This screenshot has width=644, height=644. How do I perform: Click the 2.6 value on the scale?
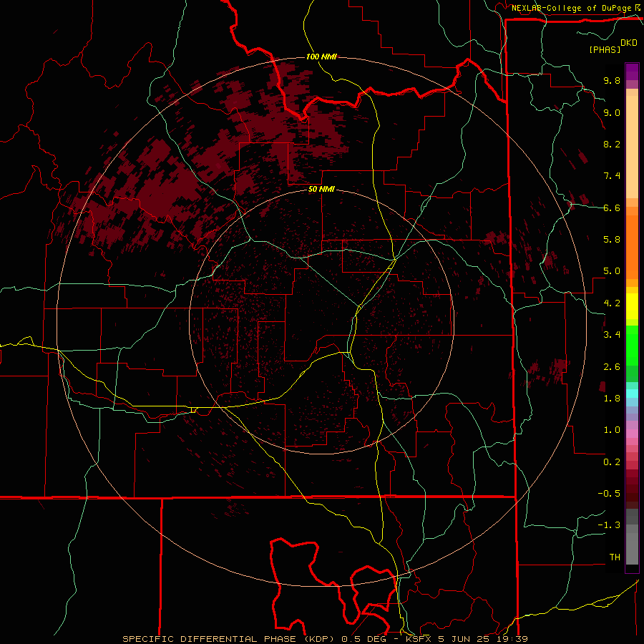tap(612, 367)
